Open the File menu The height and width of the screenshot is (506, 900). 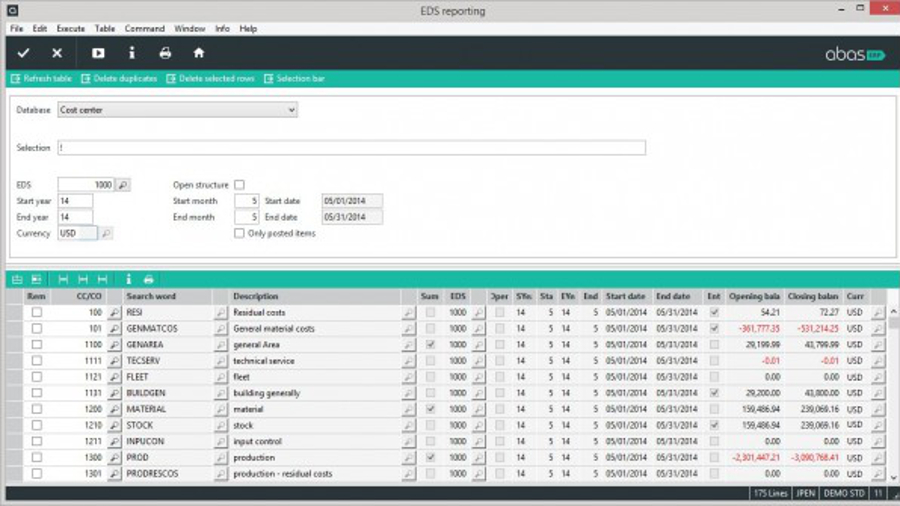coord(17,29)
